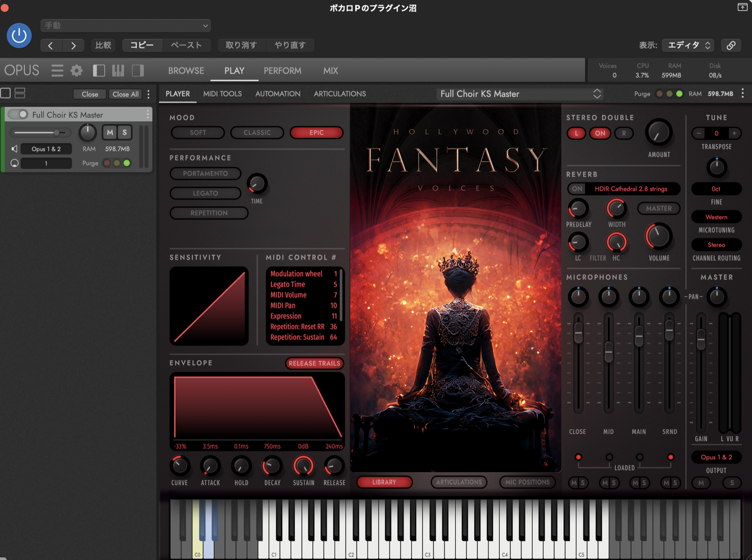This screenshot has width=752, height=560.
Task: Click the tune transpose minus button
Action: (x=698, y=133)
